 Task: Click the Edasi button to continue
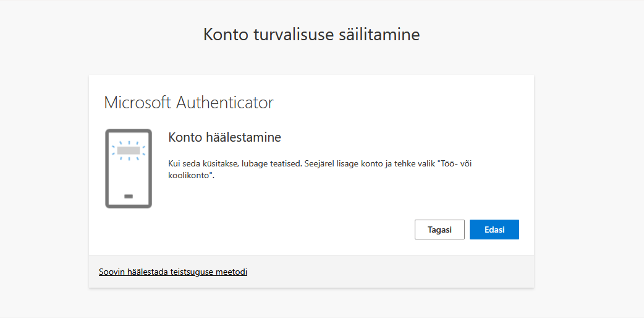point(494,230)
